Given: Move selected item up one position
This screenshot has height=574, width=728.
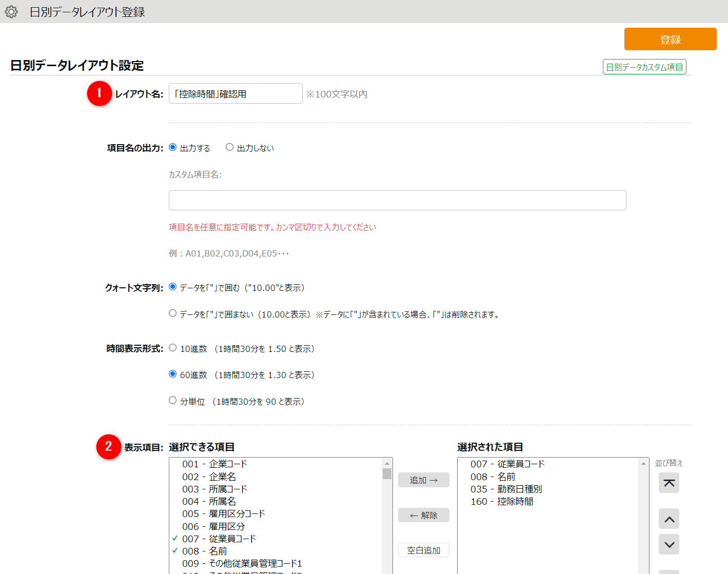Looking at the screenshot, I should point(669,519).
